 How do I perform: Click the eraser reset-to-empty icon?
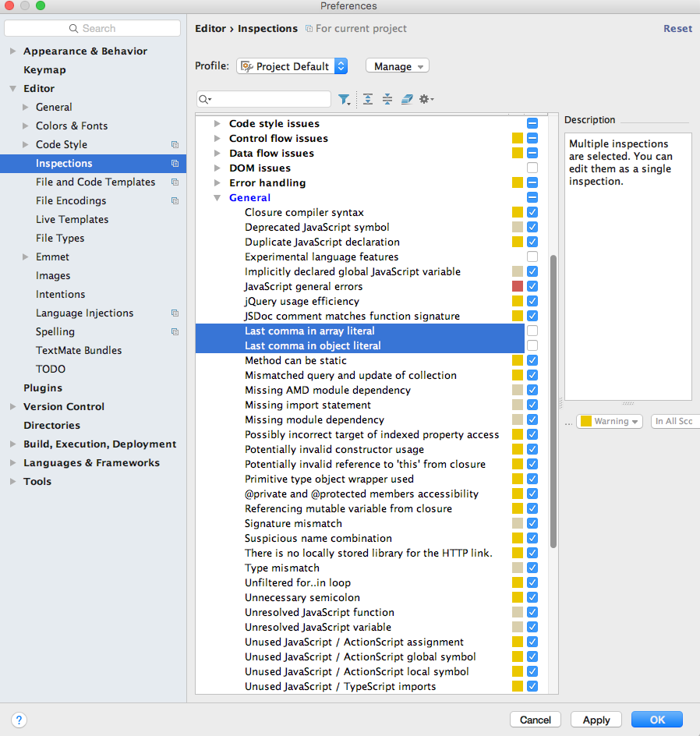coord(406,100)
